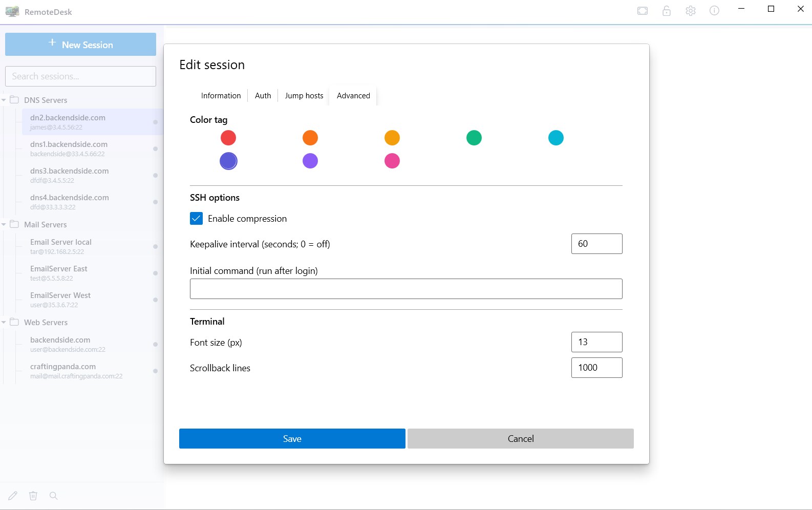Pick the green color tag
The width and height of the screenshot is (812, 510).
click(474, 138)
